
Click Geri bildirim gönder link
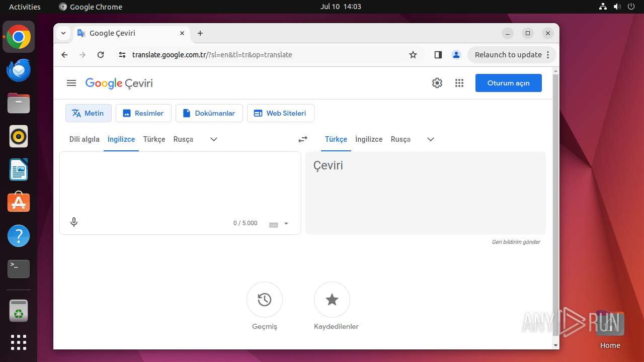[x=516, y=242]
